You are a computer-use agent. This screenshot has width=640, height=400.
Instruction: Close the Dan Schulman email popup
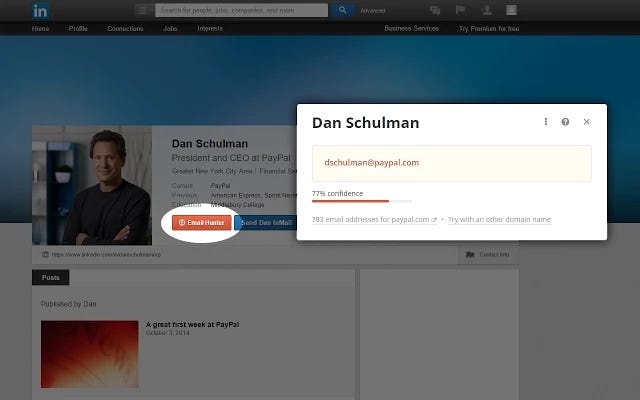tap(587, 122)
